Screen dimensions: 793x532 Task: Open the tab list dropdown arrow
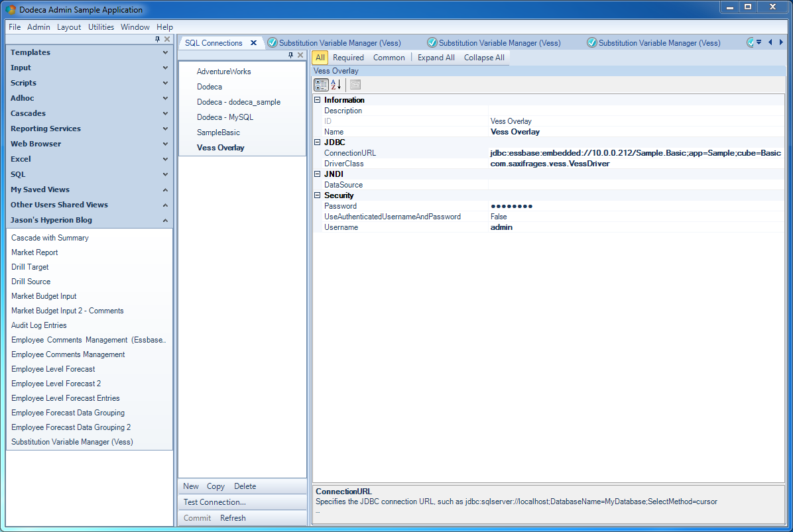point(759,42)
